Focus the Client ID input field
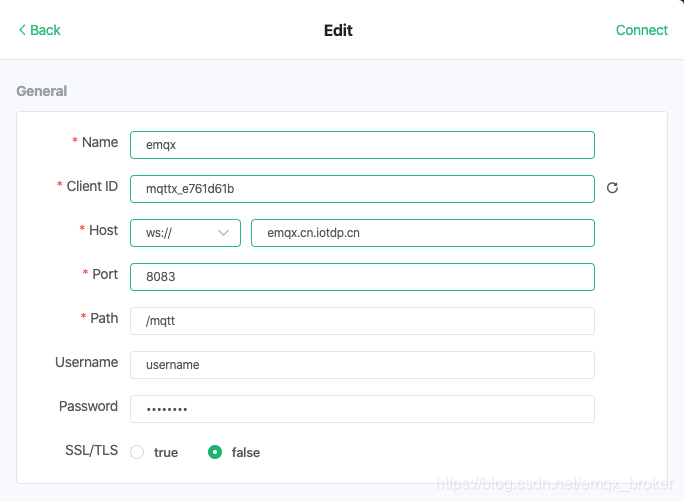Viewport: 684px width, 502px height. coord(362,189)
